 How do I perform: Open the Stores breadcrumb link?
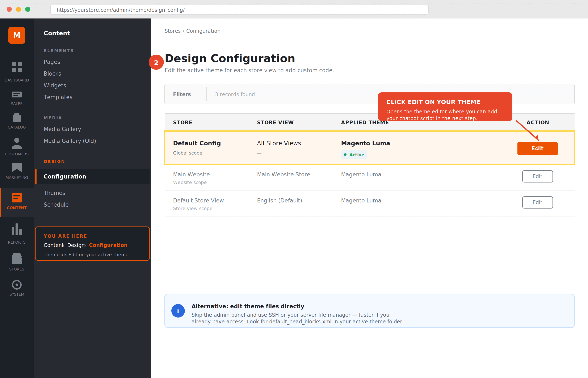tap(173, 31)
